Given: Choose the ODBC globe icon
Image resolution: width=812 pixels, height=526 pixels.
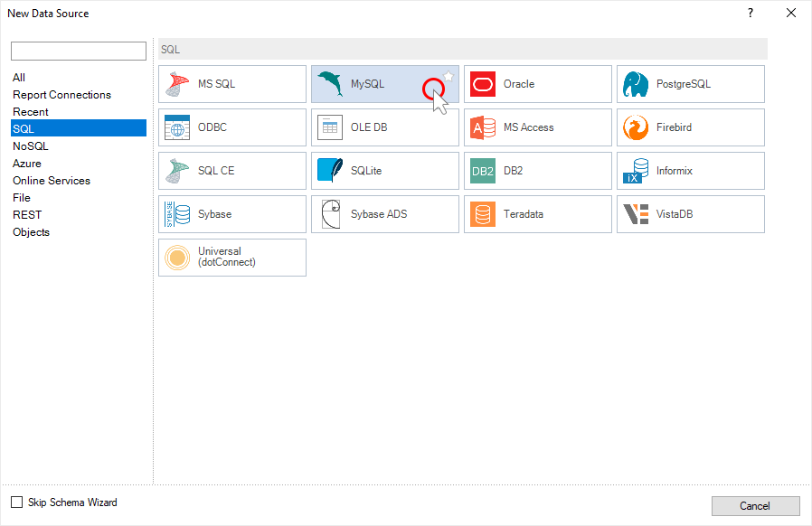Looking at the screenshot, I should pos(177,127).
